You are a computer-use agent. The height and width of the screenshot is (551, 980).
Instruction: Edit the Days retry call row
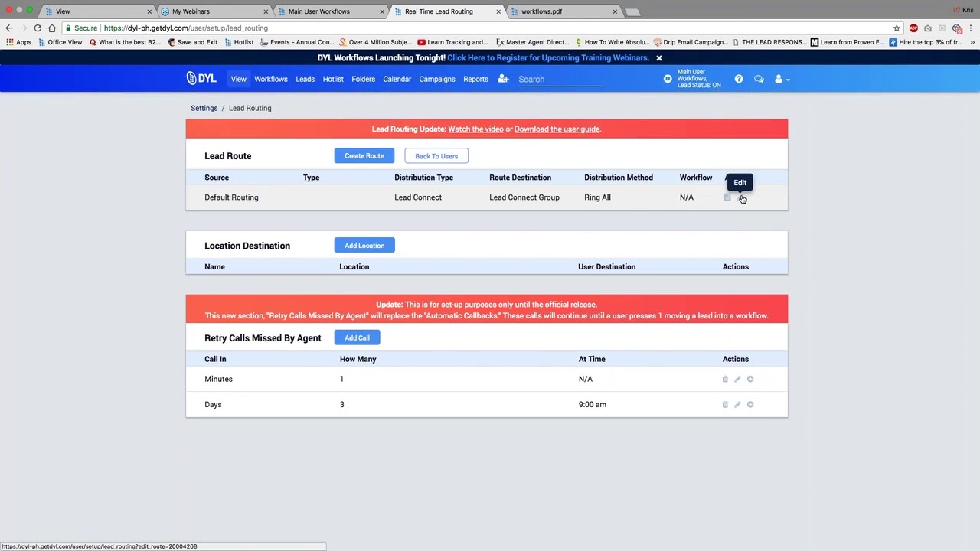(737, 404)
